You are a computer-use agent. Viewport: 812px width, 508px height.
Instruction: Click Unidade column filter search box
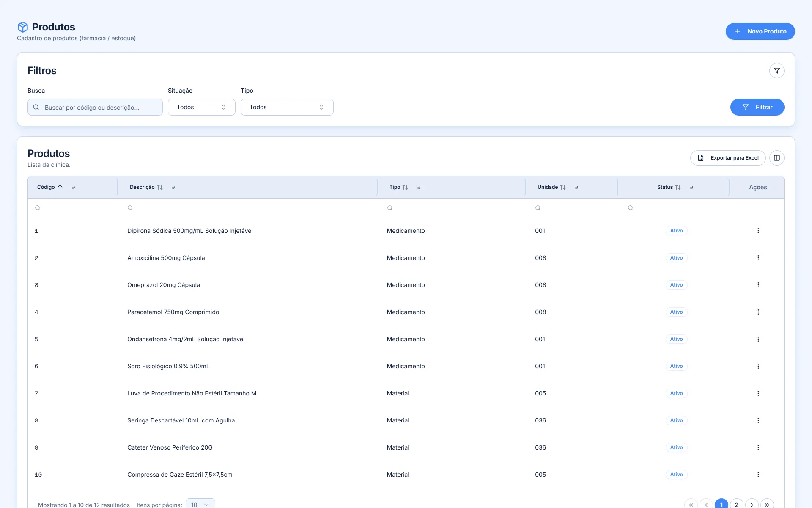click(x=575, y=208)
